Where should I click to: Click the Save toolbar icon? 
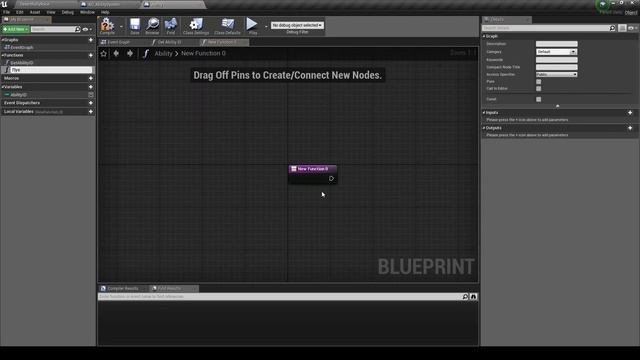pos(135,25)
